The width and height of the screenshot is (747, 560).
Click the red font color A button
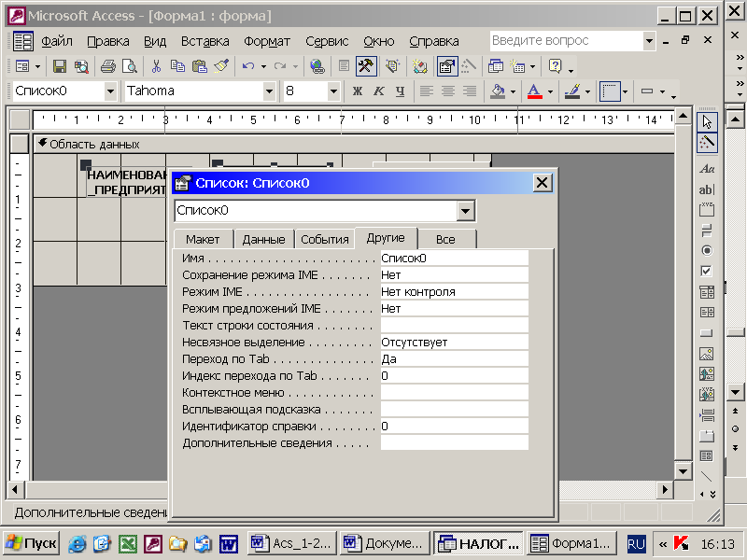535,91
